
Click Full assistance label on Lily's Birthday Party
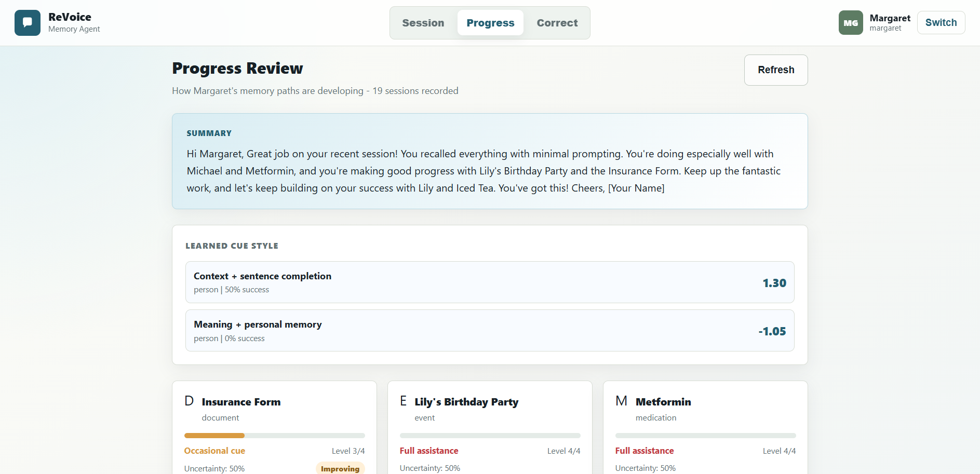(429, 451)
